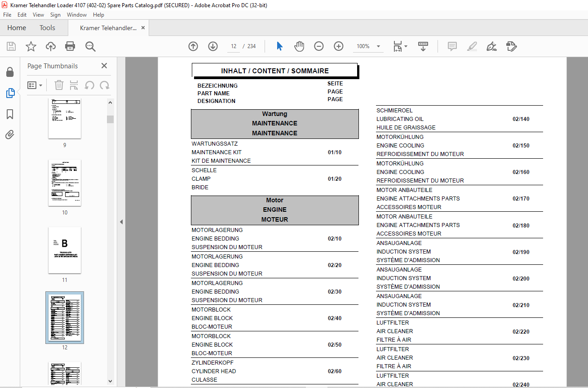Select the page 11 thumbnail

pos(65,250)
